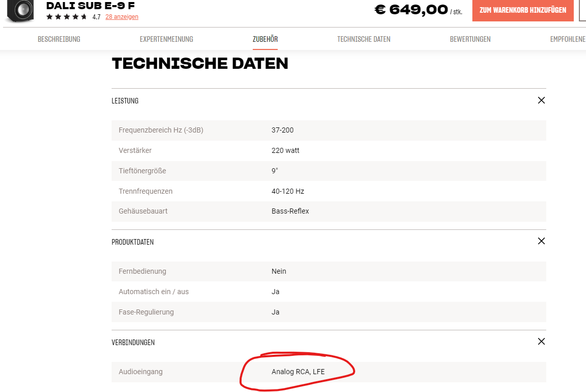
Task: Select the Ja value for Fase-Regulierung
Action: click(x=276, y=312)
